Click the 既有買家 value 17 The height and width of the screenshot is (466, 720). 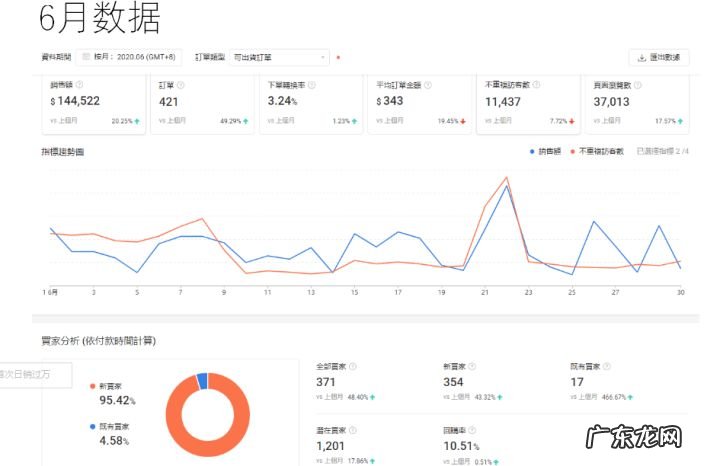[577, 382]
